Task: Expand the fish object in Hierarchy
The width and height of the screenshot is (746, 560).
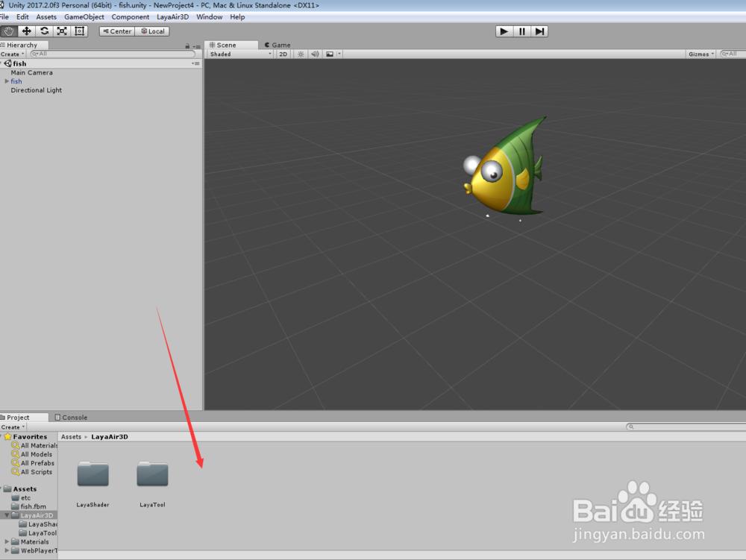Action: (6, 81)
